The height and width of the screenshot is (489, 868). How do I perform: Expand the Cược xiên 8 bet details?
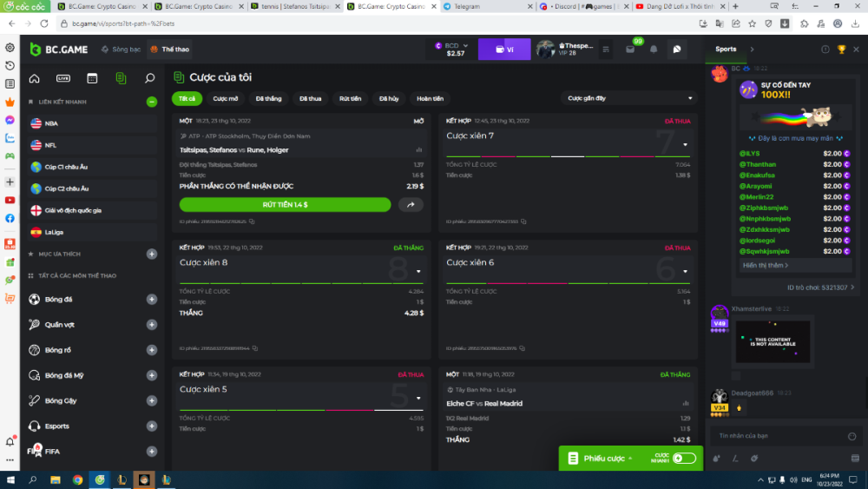[x=418, y=271]
